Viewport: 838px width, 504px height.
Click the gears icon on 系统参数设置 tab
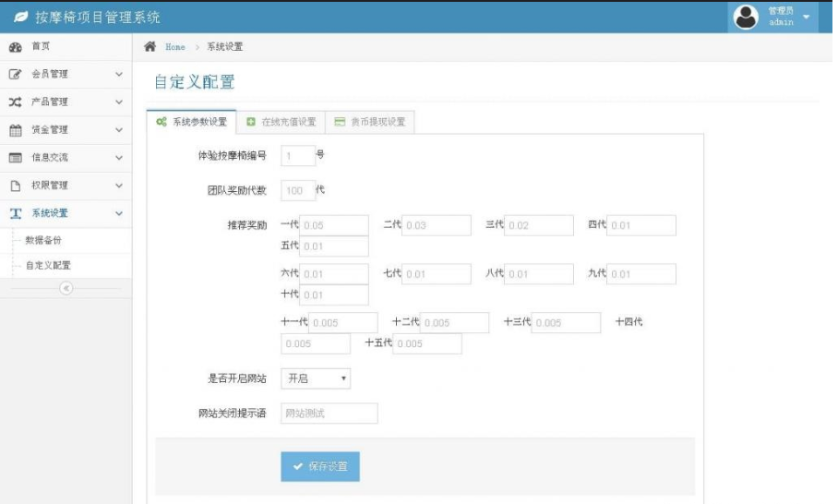pos(162,122)
